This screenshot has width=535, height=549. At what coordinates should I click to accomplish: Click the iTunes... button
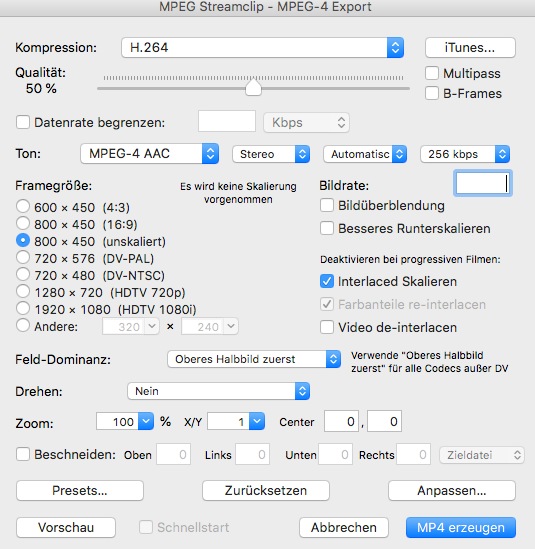[x=470, y=48]
